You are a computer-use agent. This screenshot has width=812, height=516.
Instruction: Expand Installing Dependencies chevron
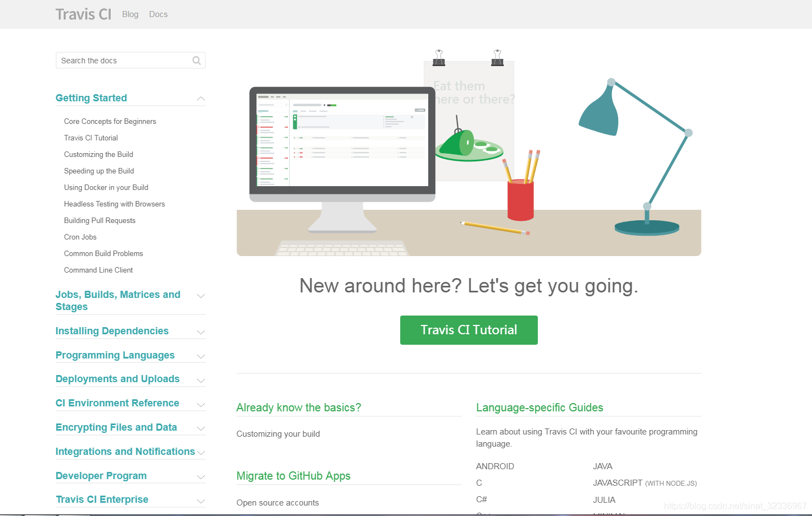201,332
